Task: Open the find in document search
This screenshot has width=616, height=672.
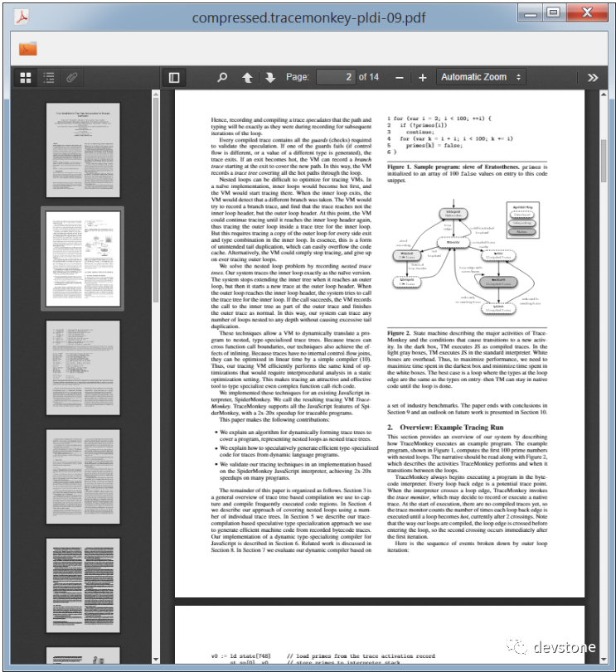Action: click(222, 78)
